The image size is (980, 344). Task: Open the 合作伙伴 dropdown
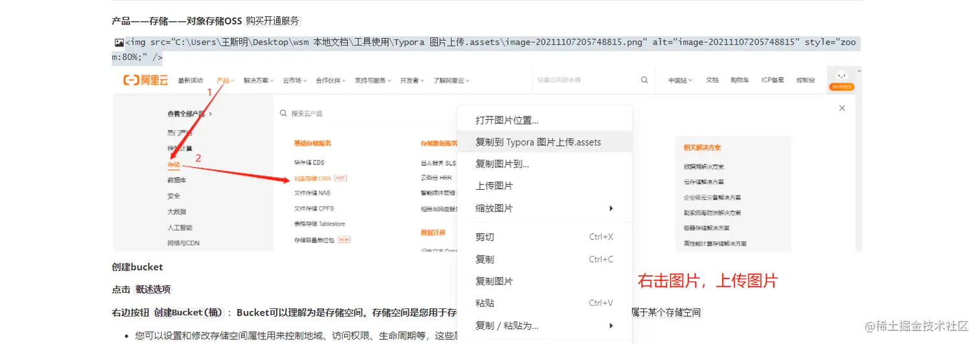[331, 80]
